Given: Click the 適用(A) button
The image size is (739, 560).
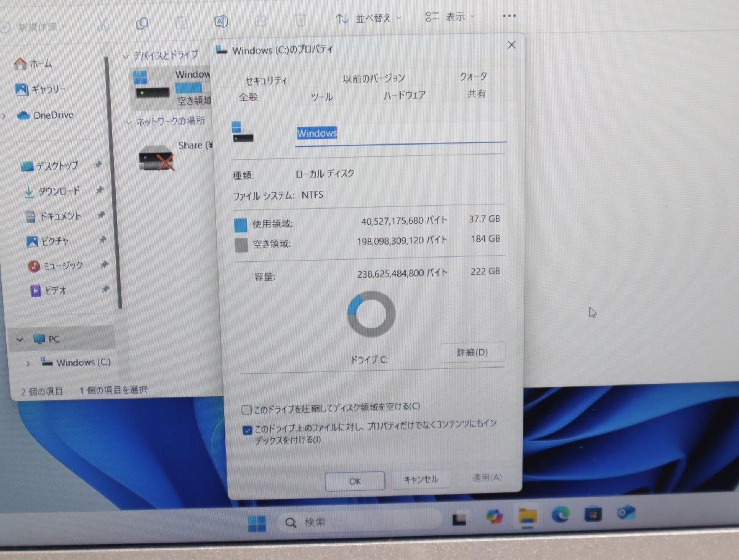Looking at the screenshot, I should pos(487,477).
